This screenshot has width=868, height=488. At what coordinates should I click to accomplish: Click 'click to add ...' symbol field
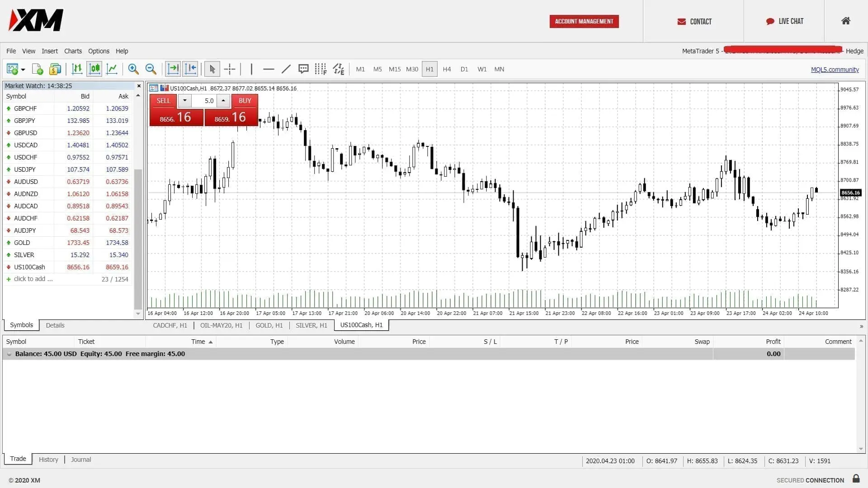(33, 279)
